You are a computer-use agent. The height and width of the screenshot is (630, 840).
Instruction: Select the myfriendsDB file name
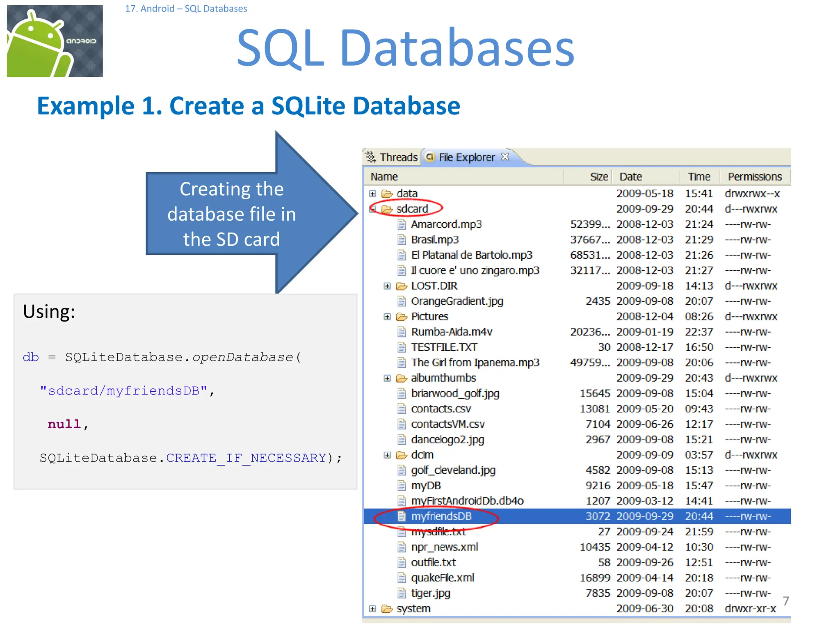[x=441, y=516]
